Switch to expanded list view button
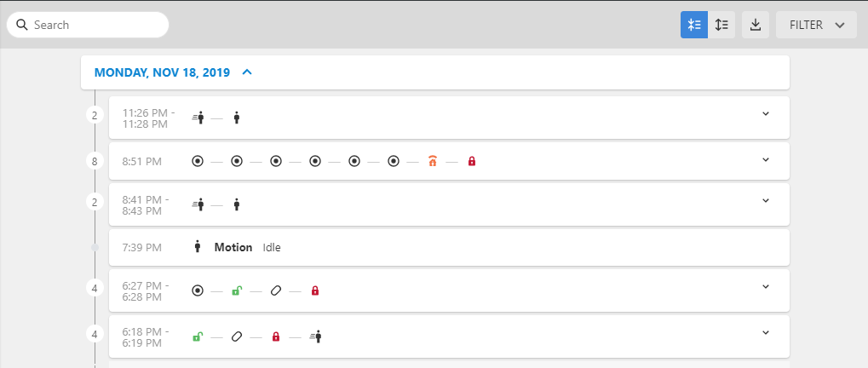The image size is (868, 368). 721,25
